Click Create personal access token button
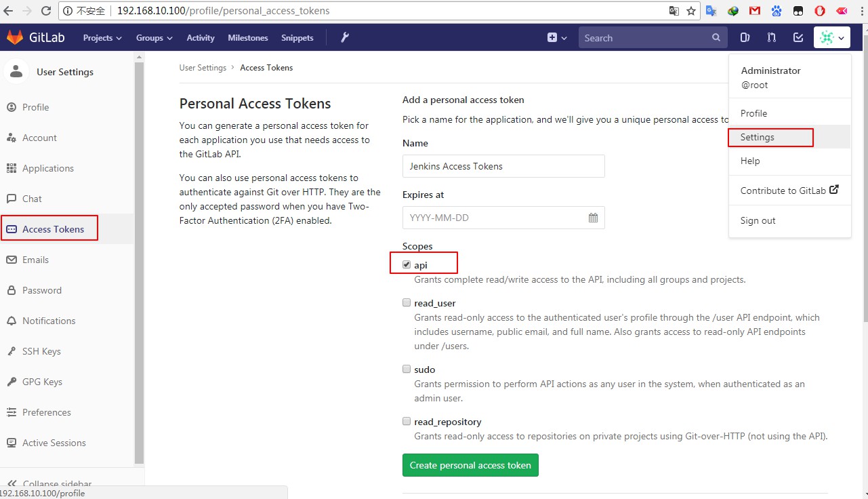 coord(470,465)
